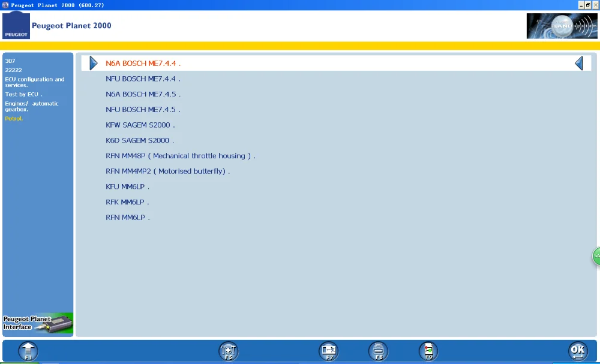Click the left-pointing arrow at row end

[578, 63]
